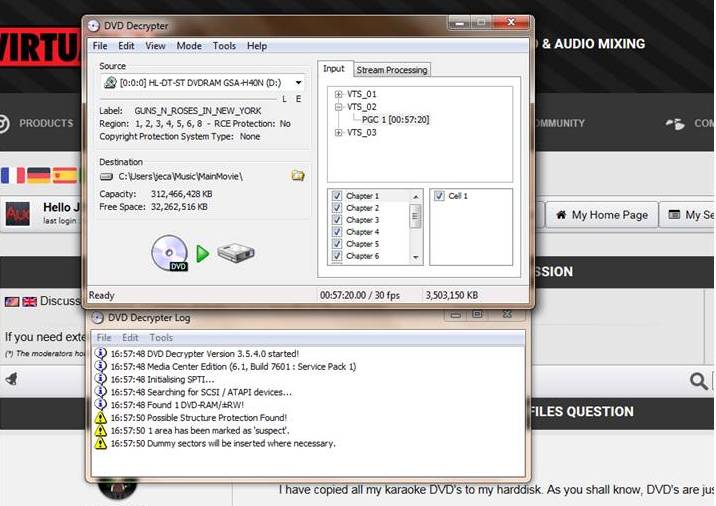The width and height of the screenshot is (716, 506).
Task: Click the 'Ready' status bar text
Action: 101,295
